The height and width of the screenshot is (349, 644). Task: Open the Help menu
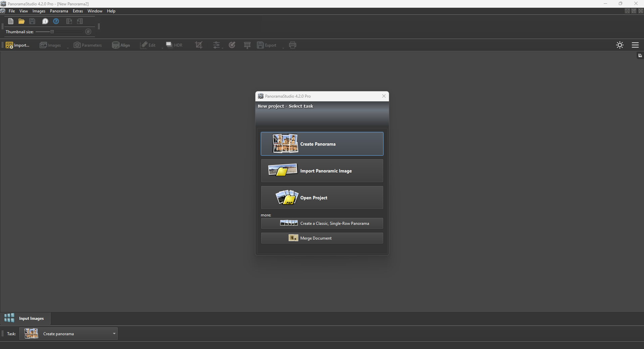(111, 11)
